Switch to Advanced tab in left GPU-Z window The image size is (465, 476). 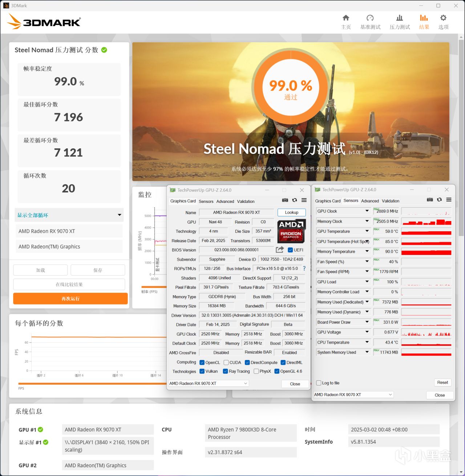pos(225,201)
